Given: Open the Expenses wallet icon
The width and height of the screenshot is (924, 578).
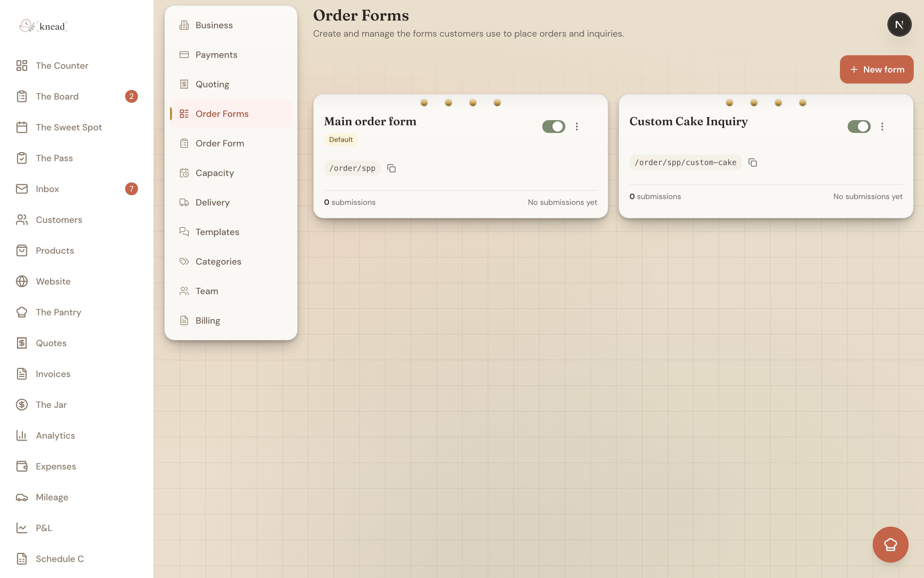Looking at the screenshot, I should point(22,466).
